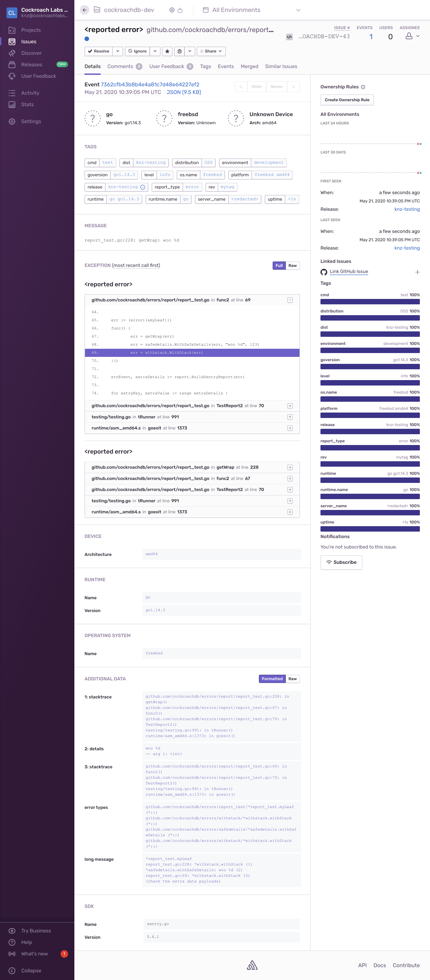Click the code icon beside issue ID

click(x=289, y=37)
